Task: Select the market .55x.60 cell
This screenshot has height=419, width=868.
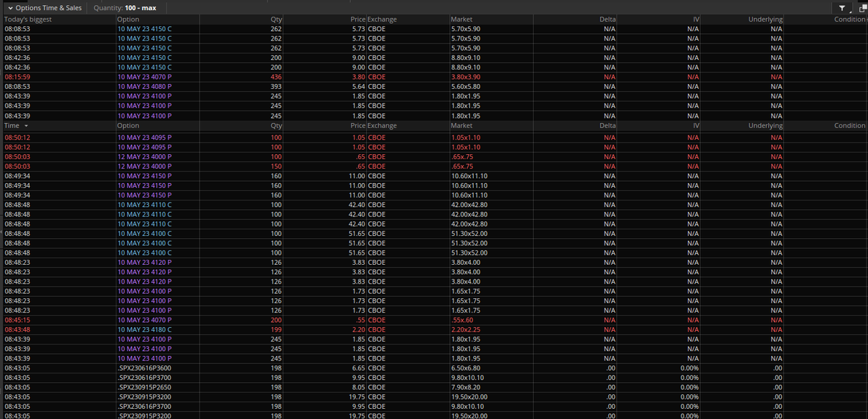Action: point(462,320)
